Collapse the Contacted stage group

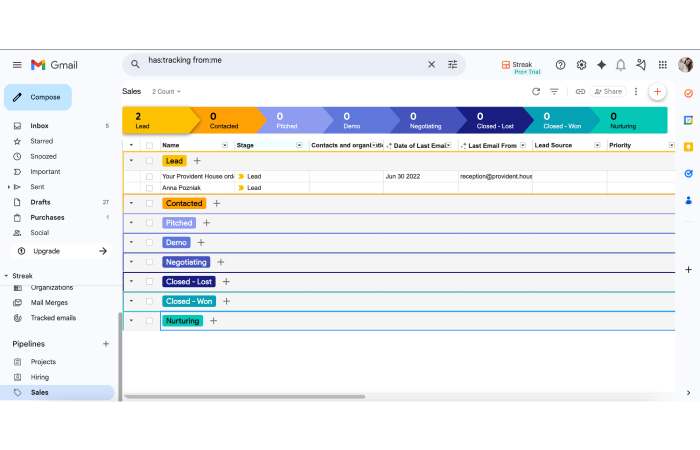click(x=131, y=204)
